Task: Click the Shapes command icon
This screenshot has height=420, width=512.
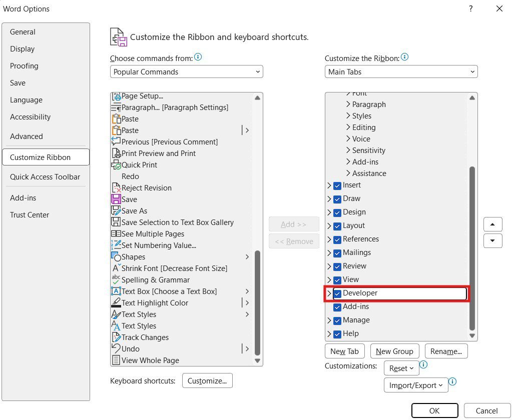Action: coord(116,257)
